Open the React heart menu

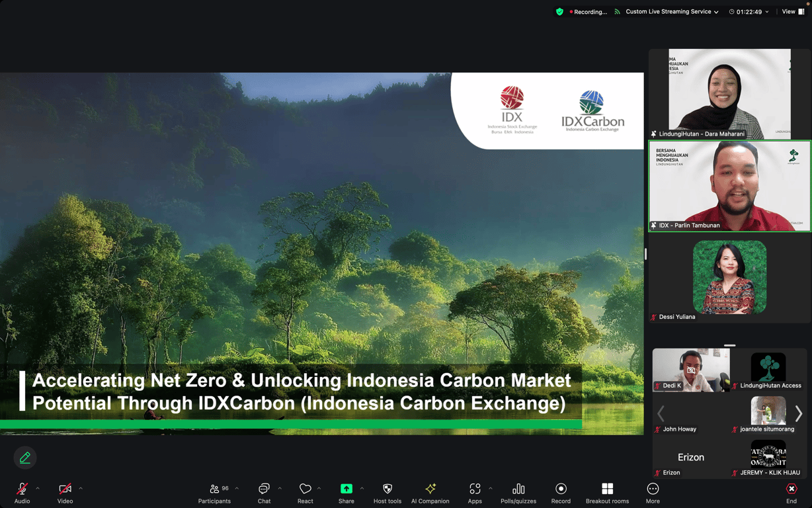pos(305,493)
